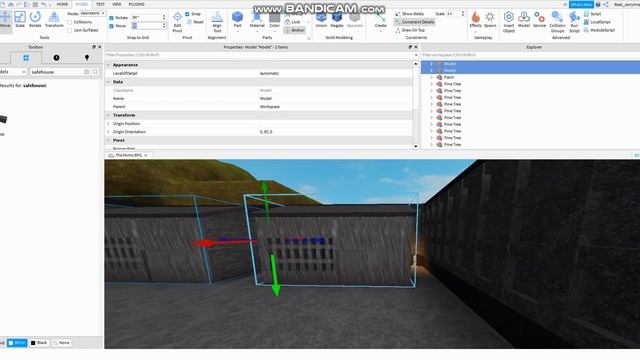
Task: Click the Separate solid modeling icon
Action: 355,20
